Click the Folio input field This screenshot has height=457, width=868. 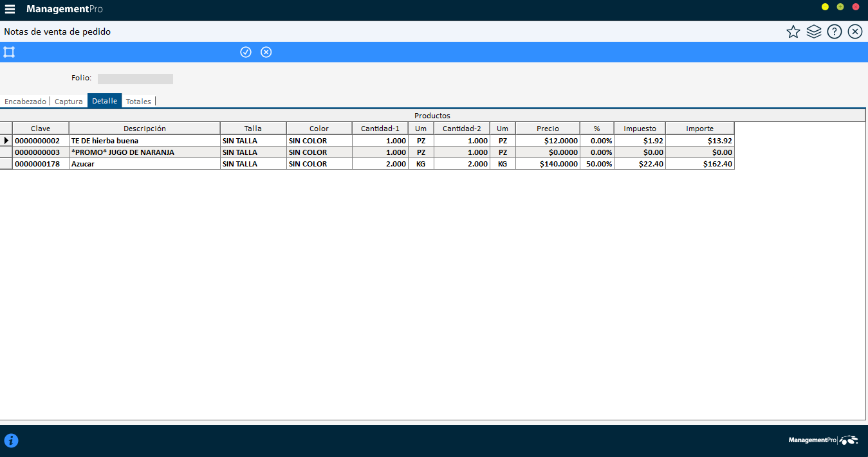tap(135, 79)
